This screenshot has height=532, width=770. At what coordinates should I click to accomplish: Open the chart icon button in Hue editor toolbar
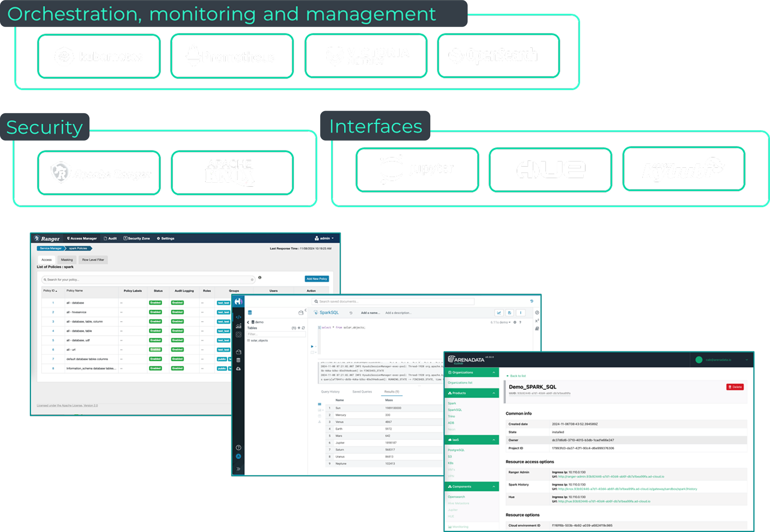tap(499, 313)
